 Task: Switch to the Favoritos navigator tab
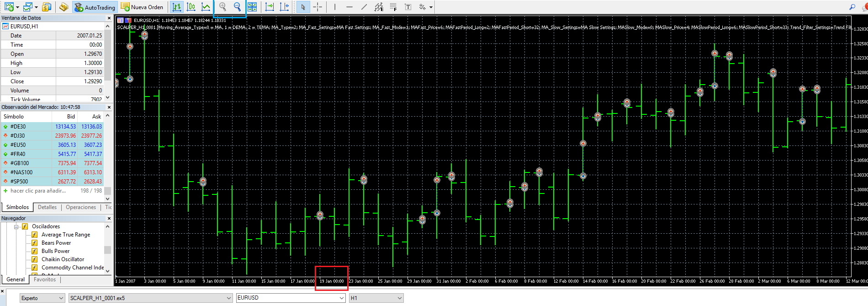click(45, 279)
